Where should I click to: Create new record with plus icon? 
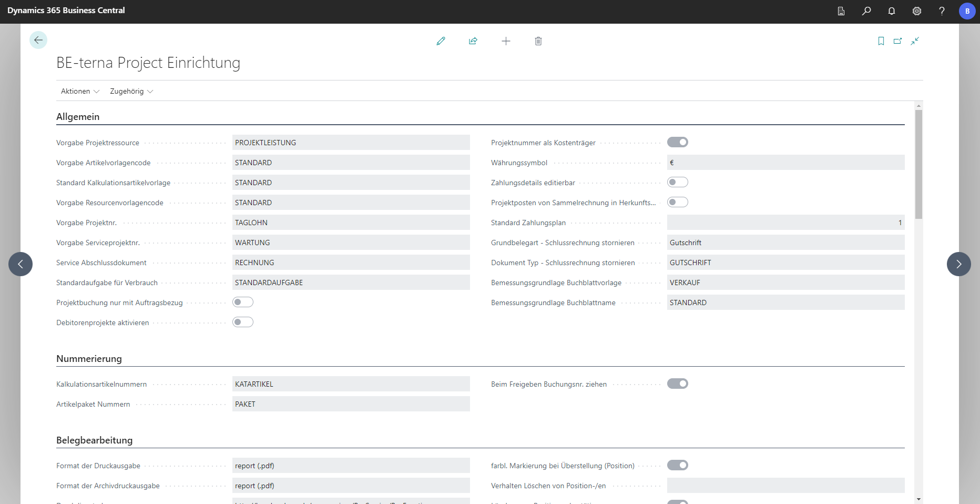tap(506, 41)
